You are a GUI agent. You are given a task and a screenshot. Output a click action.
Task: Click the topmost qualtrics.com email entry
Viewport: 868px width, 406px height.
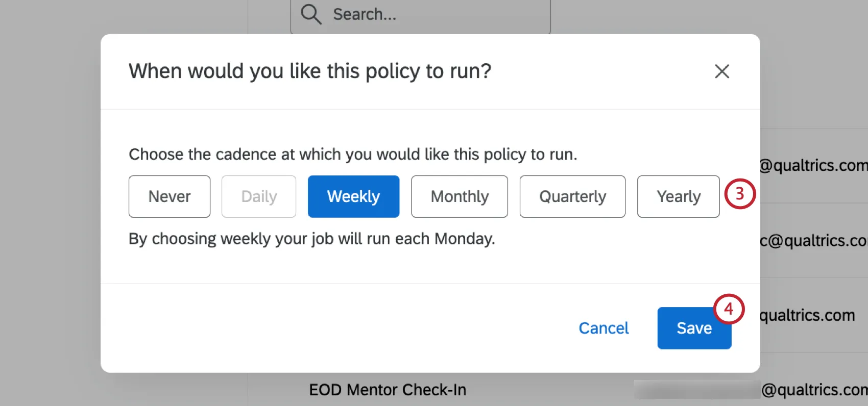coord(812,165)
